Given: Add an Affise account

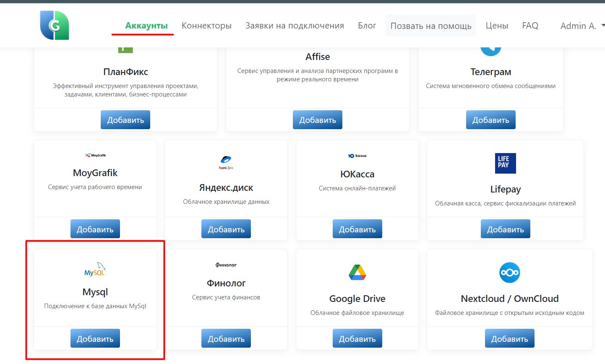Looking at the screenshot, I should point(318,120).
